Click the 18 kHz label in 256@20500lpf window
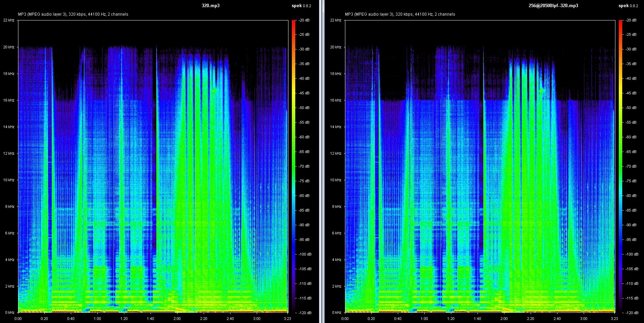Image resolution: width=644 pixels, height=323 pixels. pos(336,74)
